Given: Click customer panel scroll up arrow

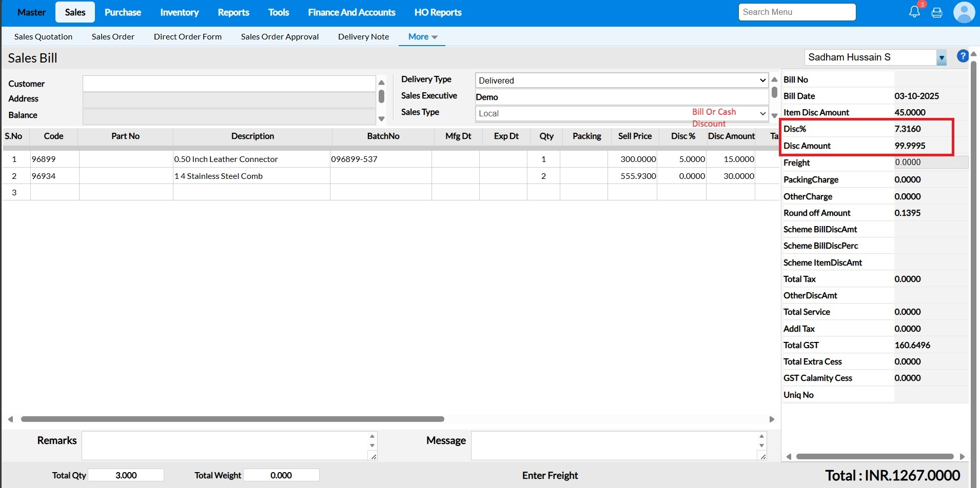Looking at the screenshot, I should click(x=381, y=83).
